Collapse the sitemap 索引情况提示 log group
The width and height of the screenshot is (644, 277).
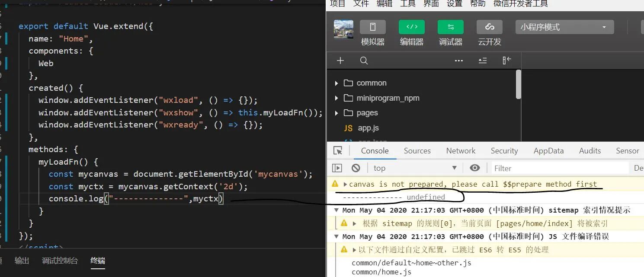pyautogui.click(x=336, y=210)
